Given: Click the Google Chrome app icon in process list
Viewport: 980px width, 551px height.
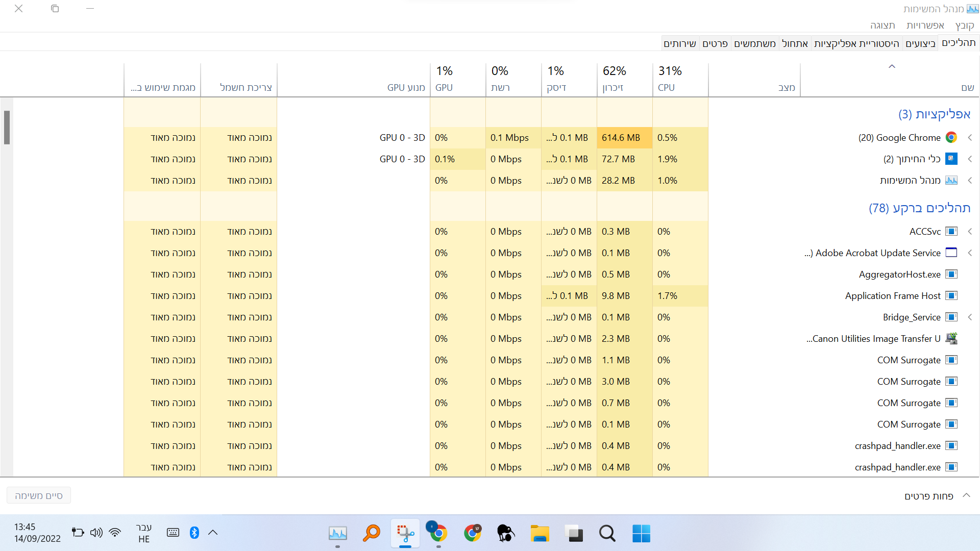Looking at the screenshot, I should 951,138.
